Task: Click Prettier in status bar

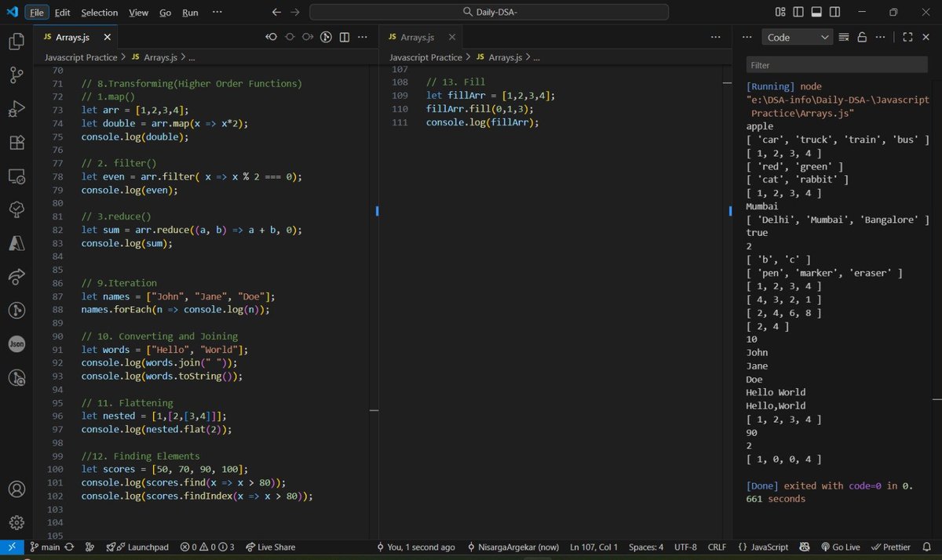Action: point(891,547)
